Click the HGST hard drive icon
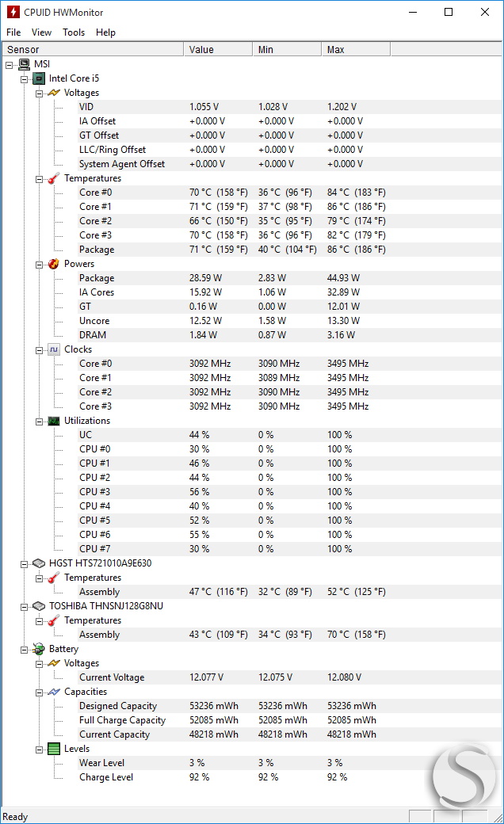The width and height of the screenshot is (504, 824). [39, 563]
